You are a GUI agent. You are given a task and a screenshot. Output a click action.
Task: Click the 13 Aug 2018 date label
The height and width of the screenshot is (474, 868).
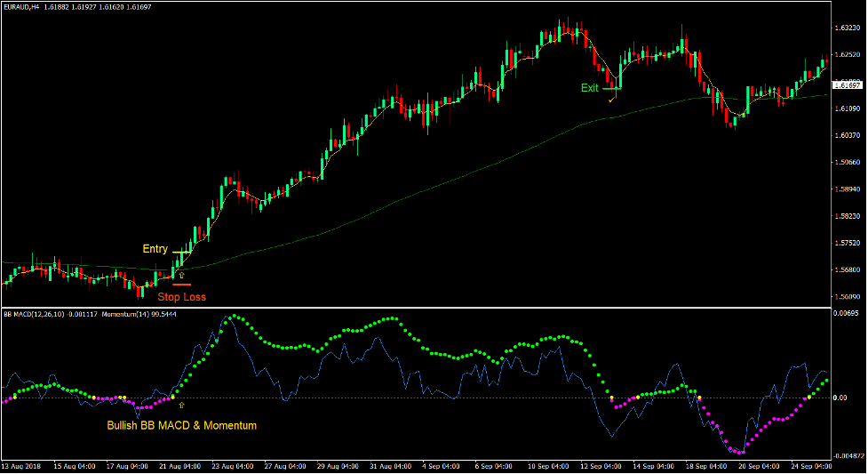click(22, 466)
